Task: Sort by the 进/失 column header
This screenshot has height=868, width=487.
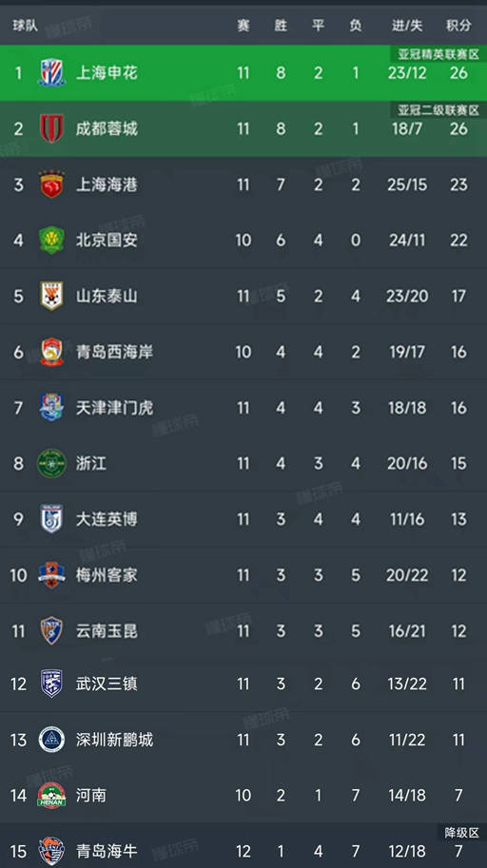Action: [407, 26]
